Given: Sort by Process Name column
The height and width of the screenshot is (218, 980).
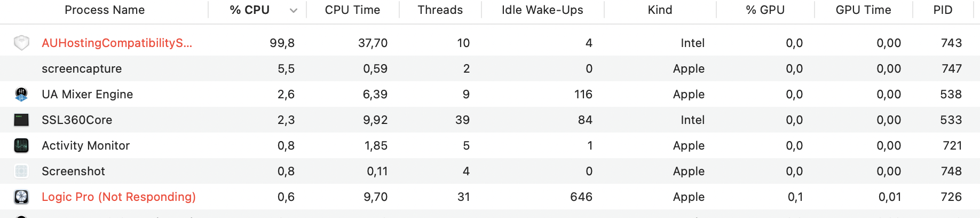Looking at the screenshot, I should point(105,10).
